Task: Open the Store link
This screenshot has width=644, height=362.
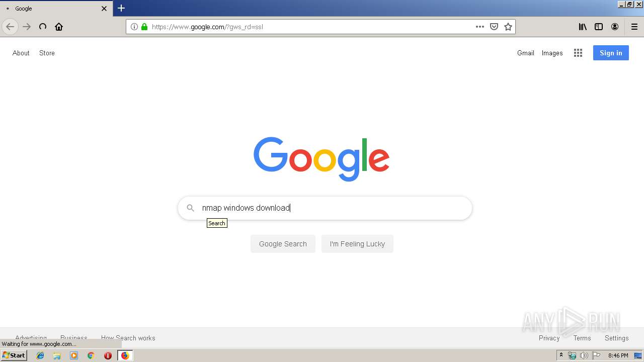Action: pyautogui.click(x=47, y=53)
